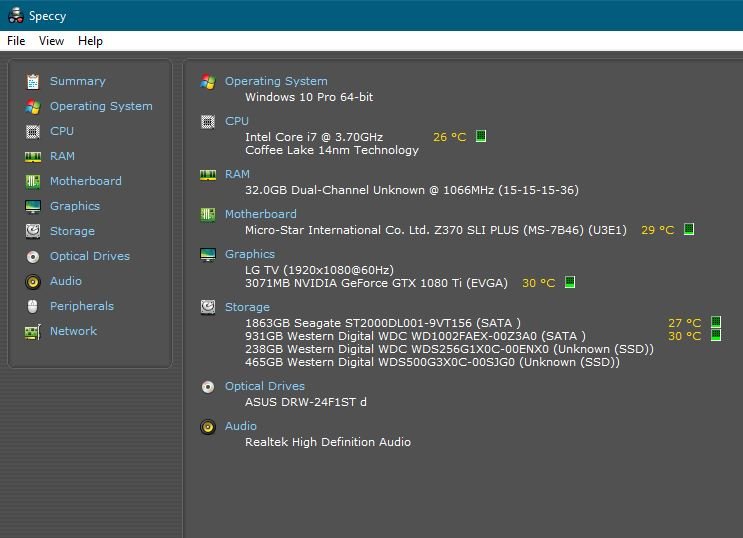Click the Motherboard icon in summary panel
This screenshot has height=538, width=743.
pos(208,214)
